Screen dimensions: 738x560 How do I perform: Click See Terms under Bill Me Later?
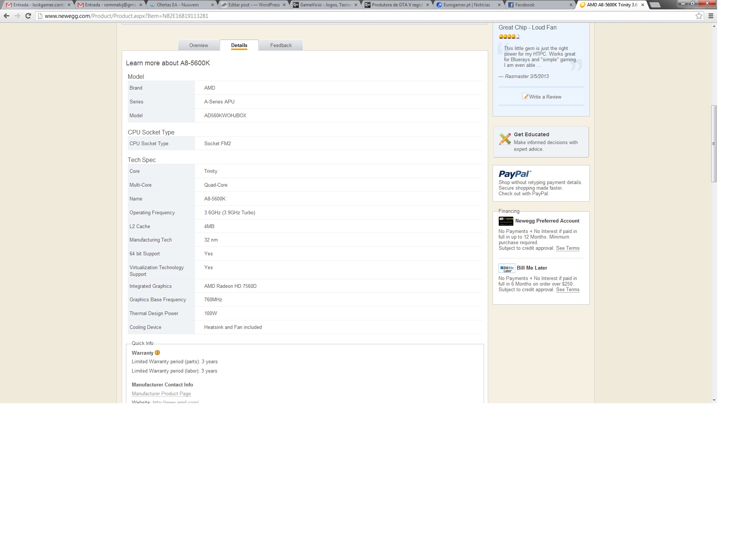tap(567, 290)
